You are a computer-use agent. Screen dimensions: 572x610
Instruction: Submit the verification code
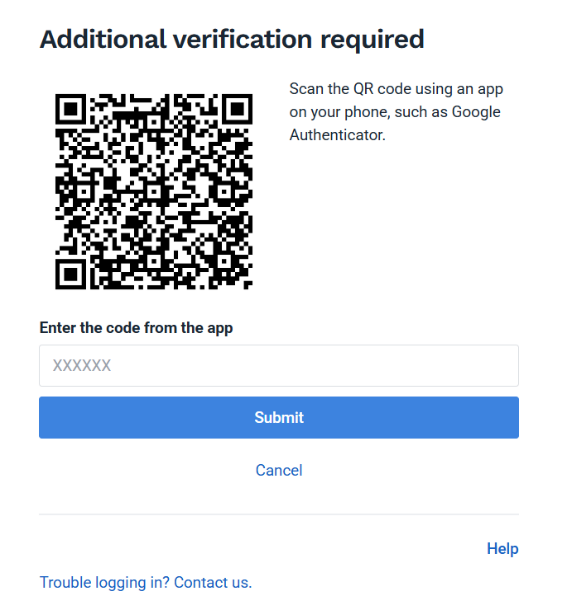point(279,417)
